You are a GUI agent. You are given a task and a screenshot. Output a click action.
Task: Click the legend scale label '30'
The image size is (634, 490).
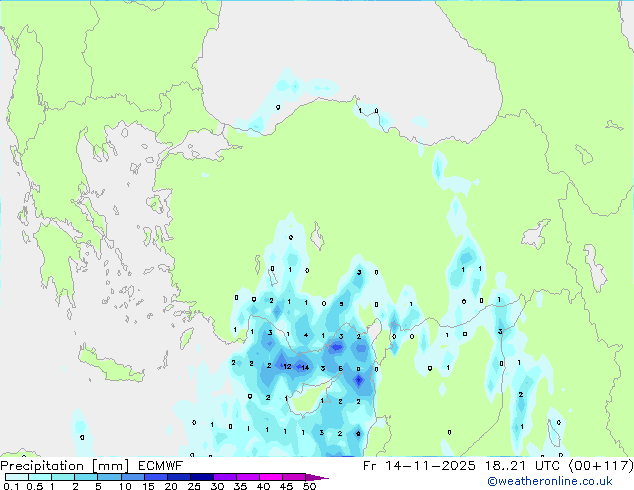pos(217,486)
